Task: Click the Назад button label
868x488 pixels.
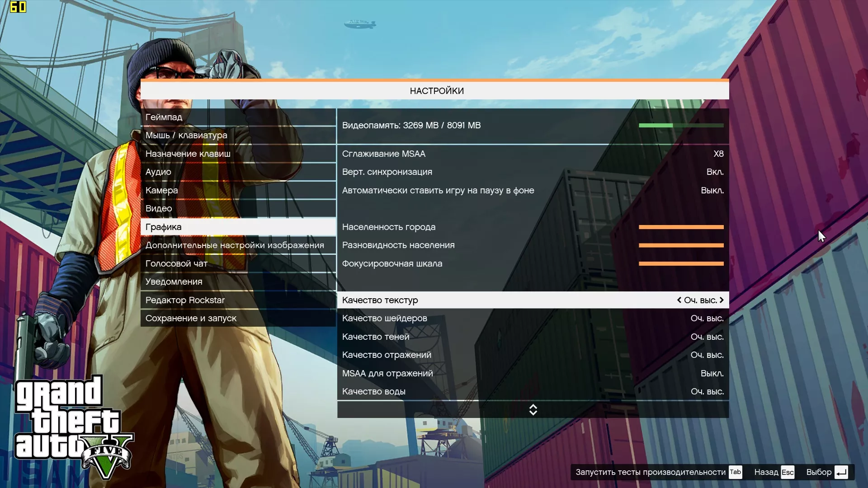Action: [x=766, y=472]
